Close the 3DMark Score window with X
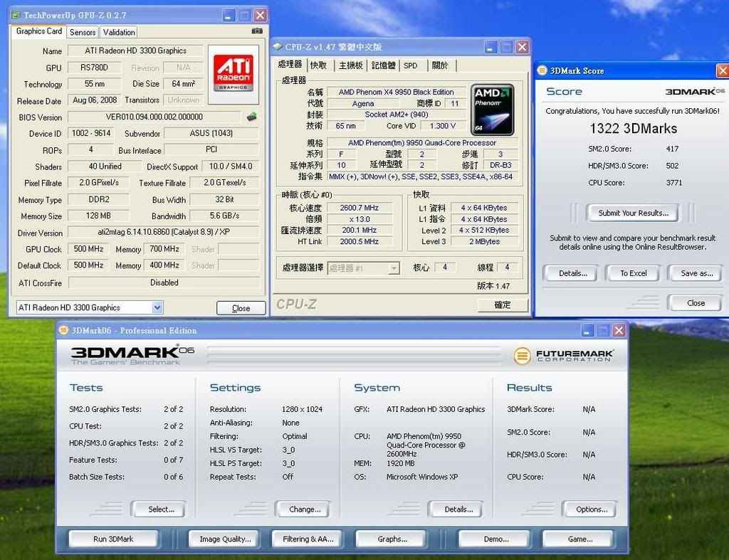This screenshot has width=729, height=560. (723, 70)
